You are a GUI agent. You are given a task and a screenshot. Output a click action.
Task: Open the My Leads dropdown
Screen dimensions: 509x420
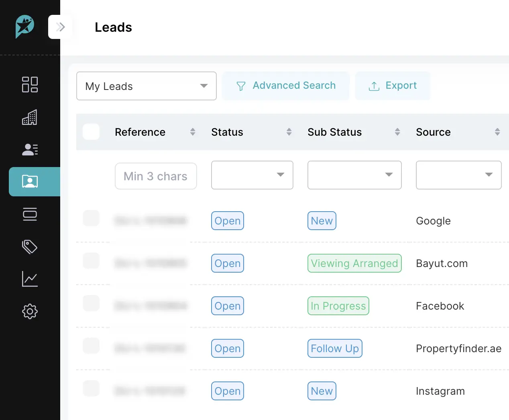click(147, 86)
